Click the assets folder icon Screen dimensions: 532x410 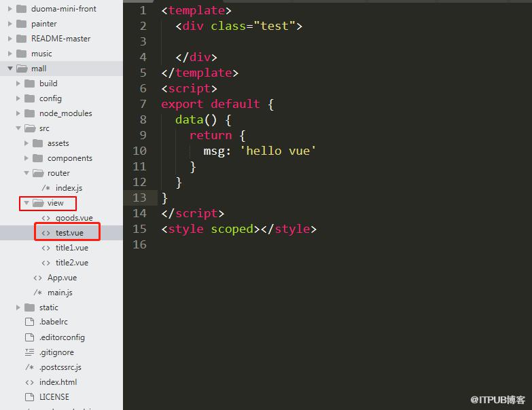click(37, 143)
